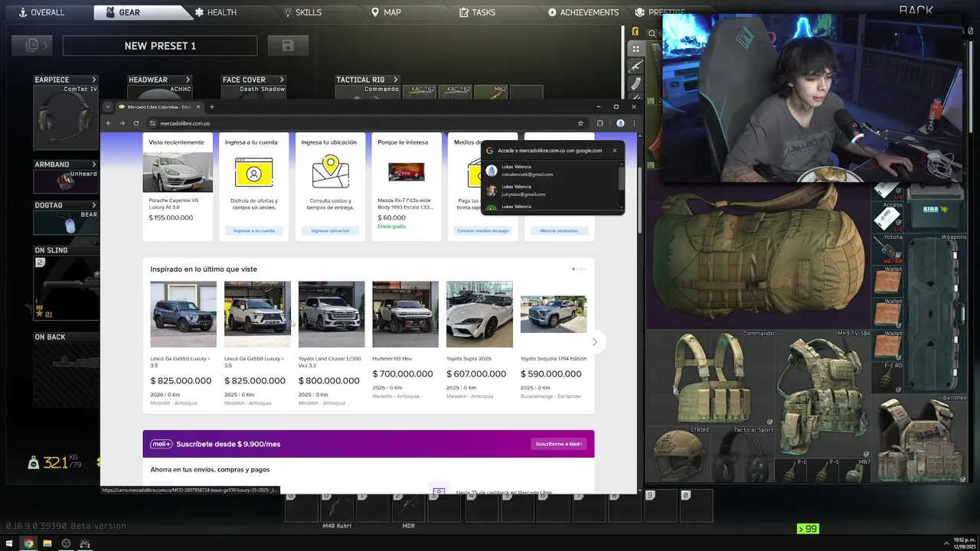
Task: Open the Toyota Supra 2025 listing
Action: tap(480, 341)
